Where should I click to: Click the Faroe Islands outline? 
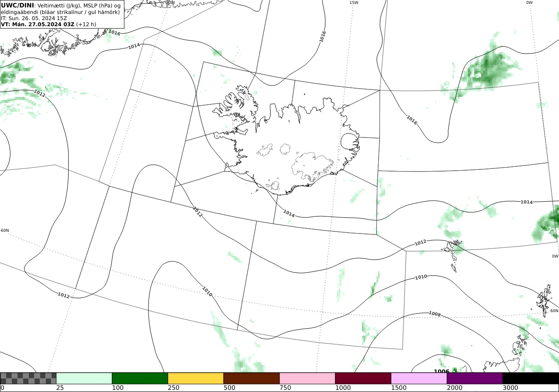click(453, 255)
